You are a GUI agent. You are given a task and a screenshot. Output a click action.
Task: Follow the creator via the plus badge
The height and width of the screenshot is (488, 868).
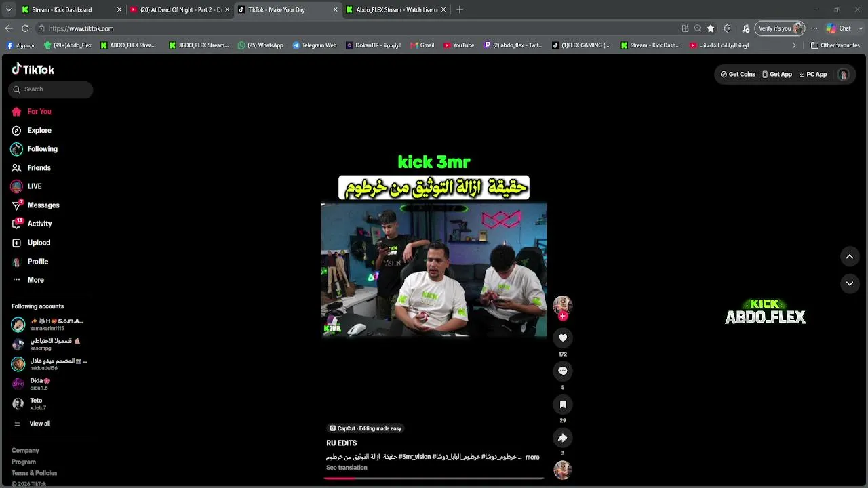562,316
